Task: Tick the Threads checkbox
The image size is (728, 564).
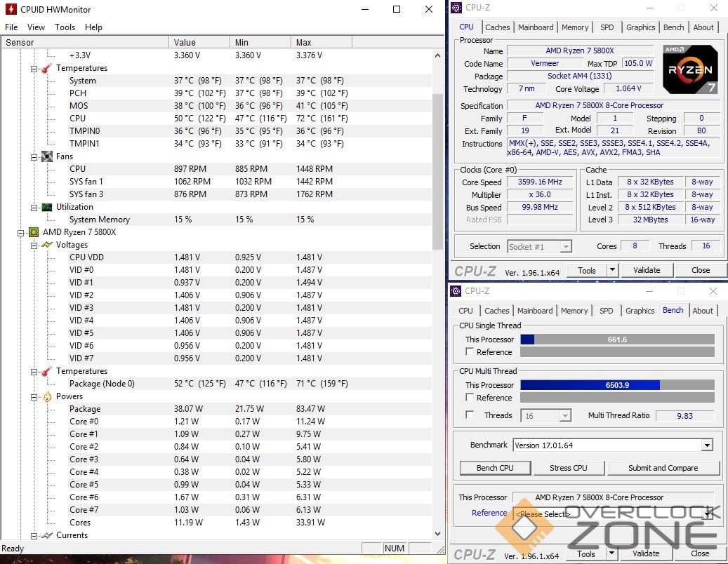Action: click(470, 415)
